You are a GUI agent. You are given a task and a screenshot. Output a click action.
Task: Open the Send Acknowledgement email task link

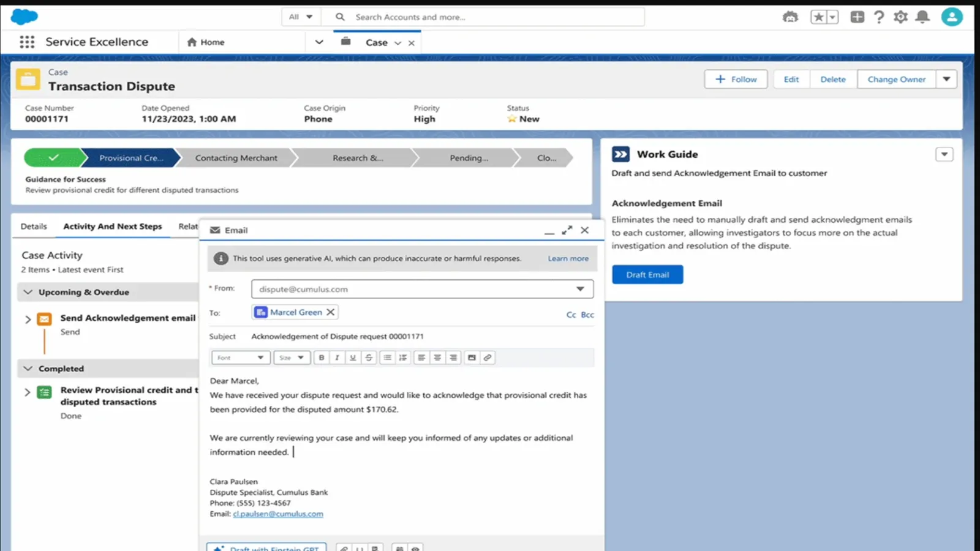pos(128,318)
